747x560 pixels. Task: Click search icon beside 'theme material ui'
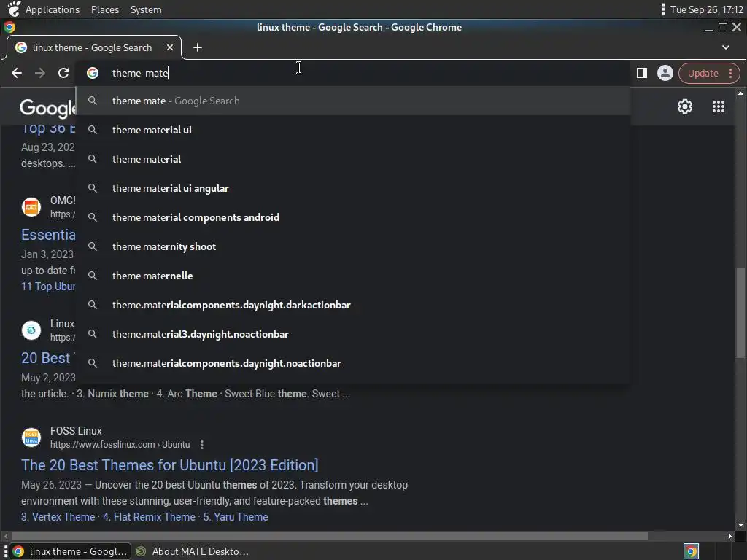click(x=93, y=130)
